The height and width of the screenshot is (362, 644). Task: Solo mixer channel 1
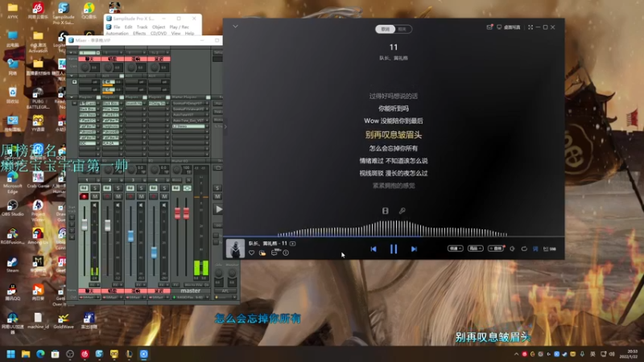[95, 188]
